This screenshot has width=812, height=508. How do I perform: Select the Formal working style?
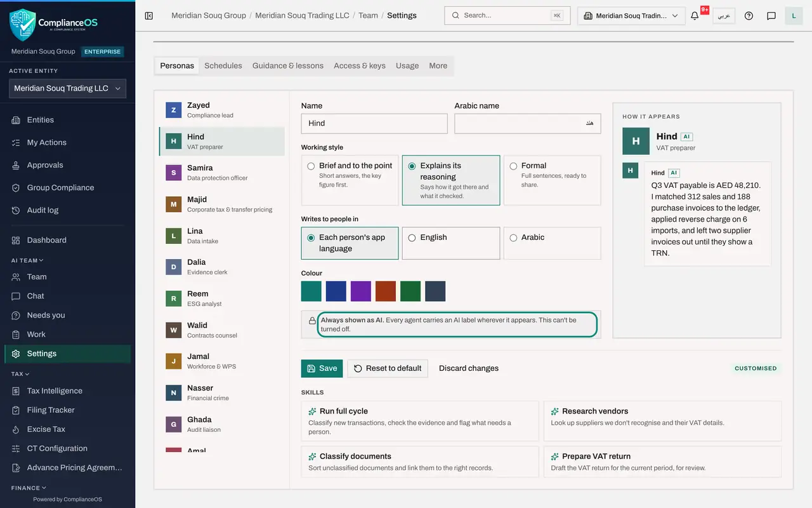tap(553, 180)
